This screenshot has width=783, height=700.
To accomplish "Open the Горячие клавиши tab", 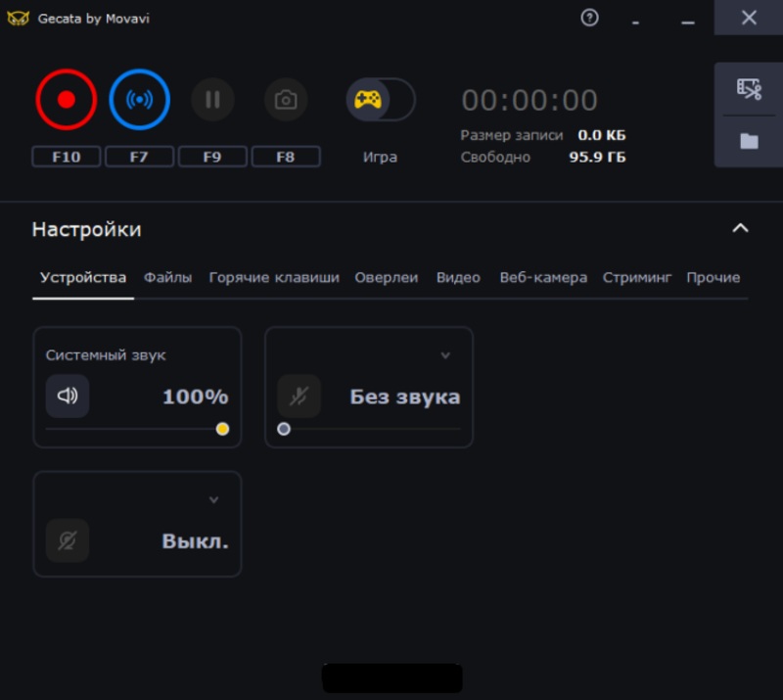I will click(x=274, y=277).
